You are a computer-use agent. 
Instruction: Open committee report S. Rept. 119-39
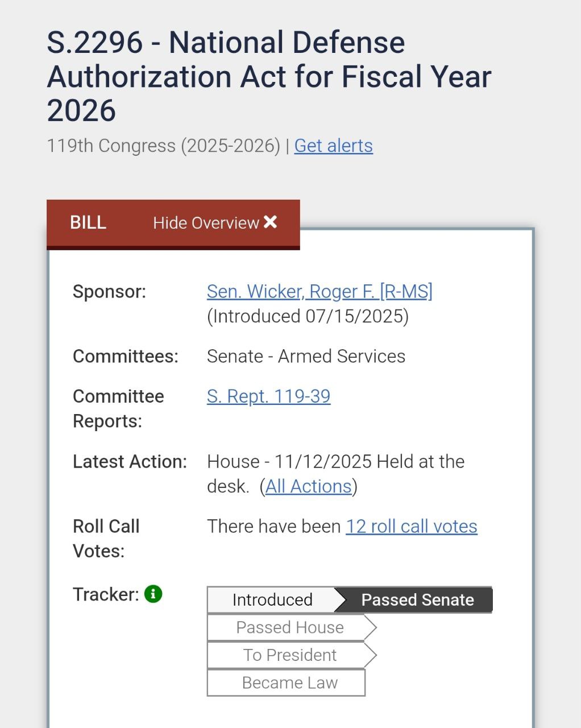[268, 396]
